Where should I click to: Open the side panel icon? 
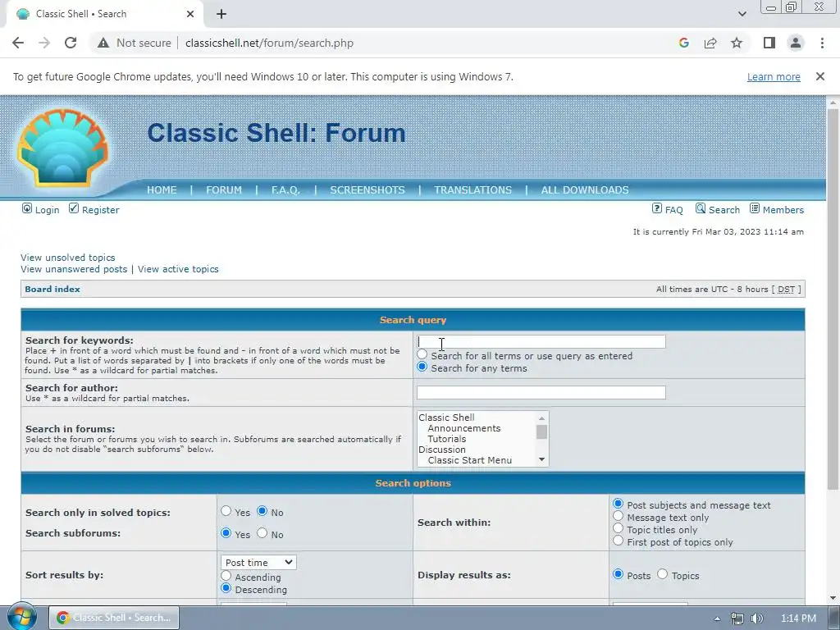point(769,43)
